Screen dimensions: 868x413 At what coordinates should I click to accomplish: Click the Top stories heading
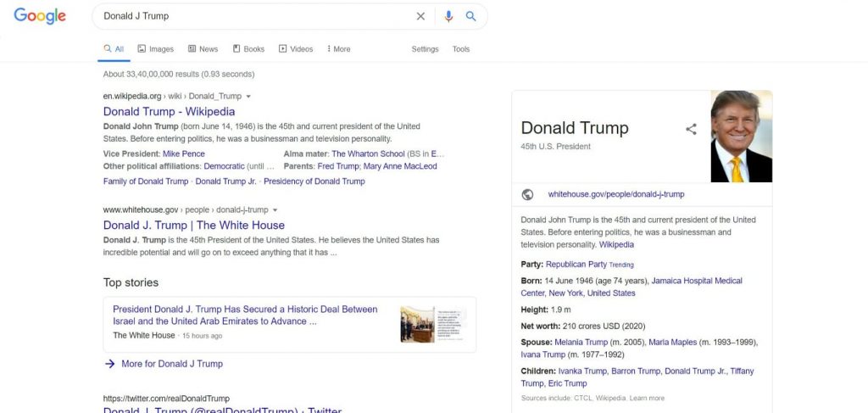(131, 282)
